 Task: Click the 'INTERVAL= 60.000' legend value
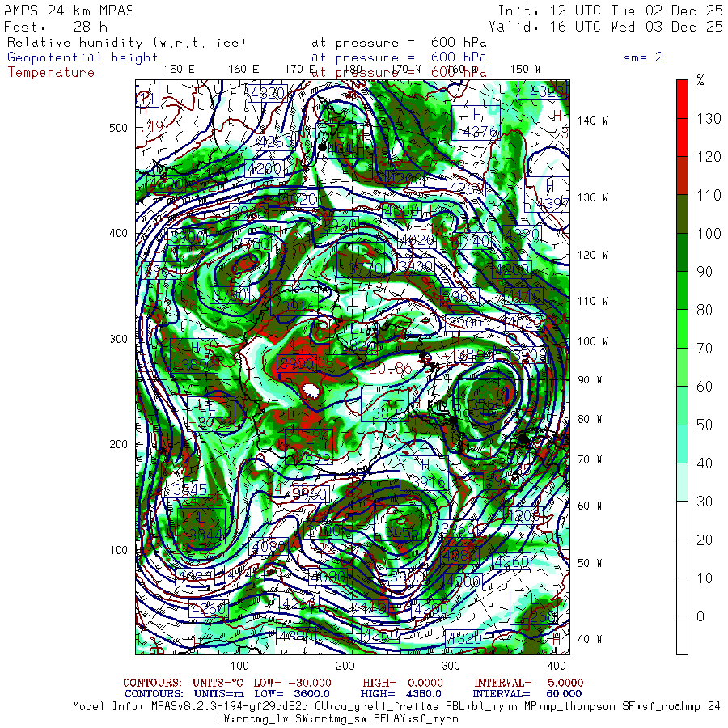pos(528,694)
